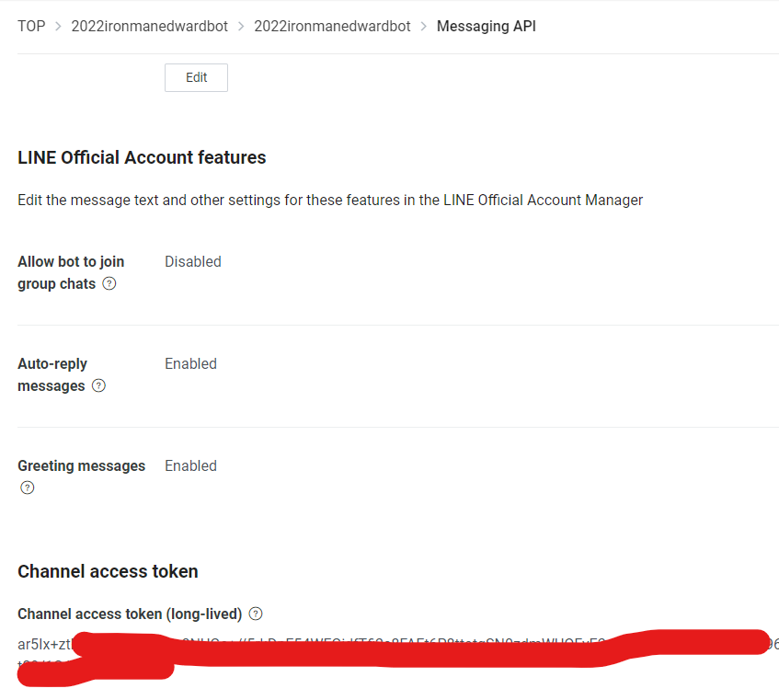Click the Enabled value for Greeting messages
Screen dimensions: 779x700
(190, 466)
